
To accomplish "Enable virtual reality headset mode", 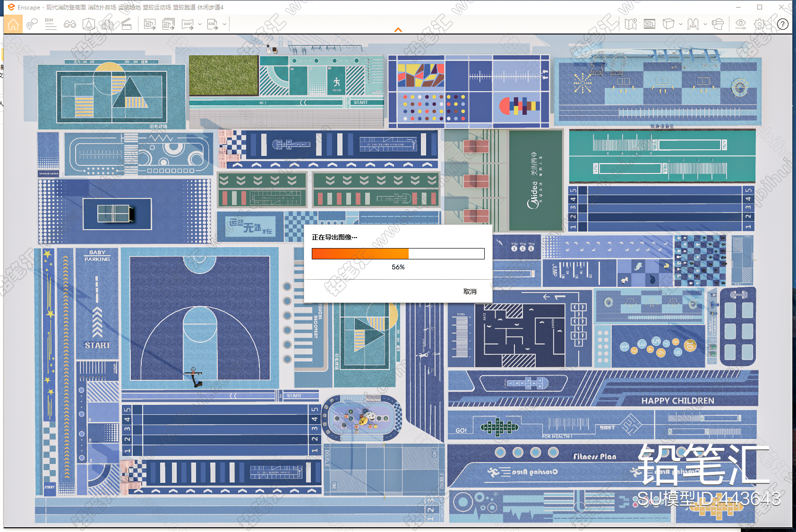I will point(718,24).
